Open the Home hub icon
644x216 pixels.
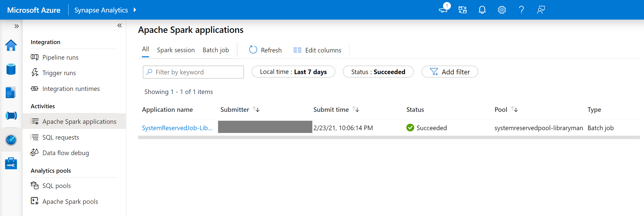pos(11,46)
